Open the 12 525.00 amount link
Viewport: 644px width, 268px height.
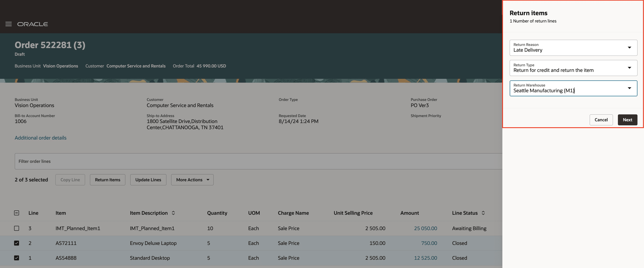(425, 258)
